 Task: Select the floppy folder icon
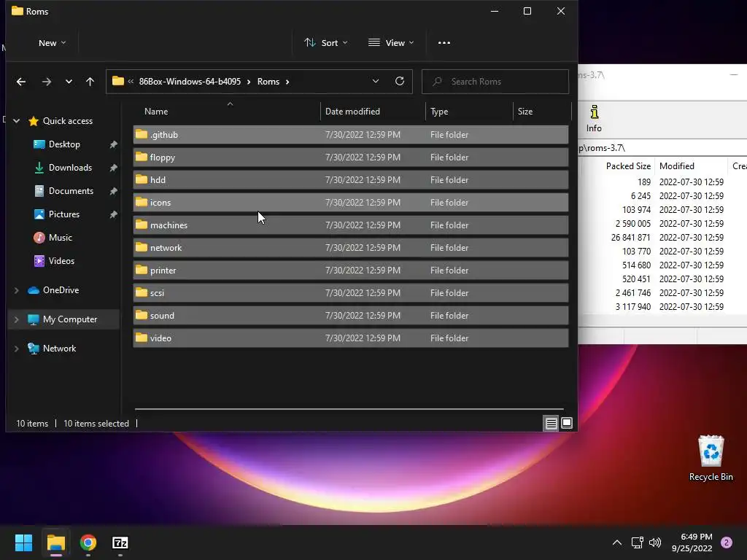[141, 157]
